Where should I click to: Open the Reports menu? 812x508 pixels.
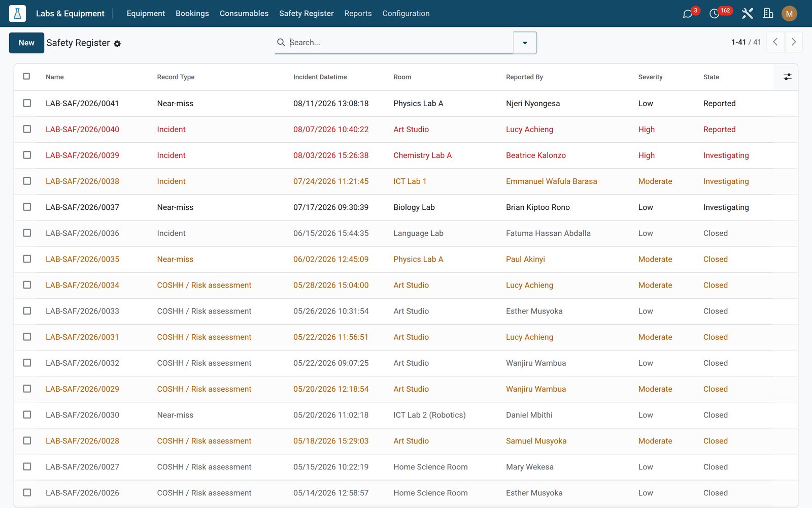[x=358, y=14]
